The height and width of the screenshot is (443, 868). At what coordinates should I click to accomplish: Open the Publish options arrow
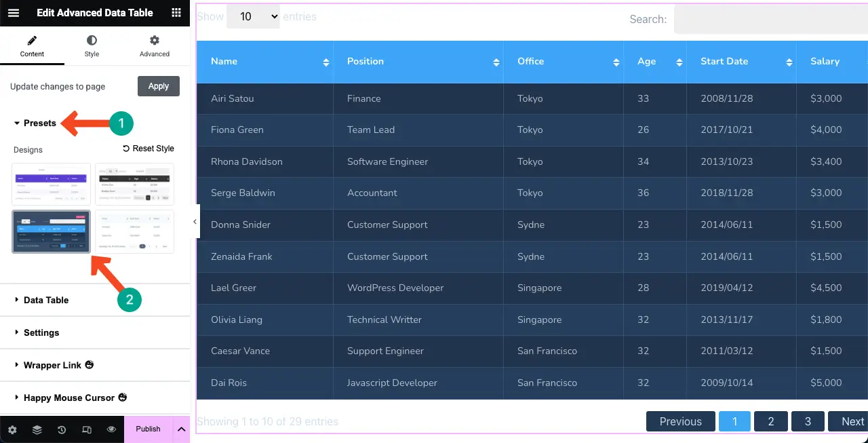[181, 429]
